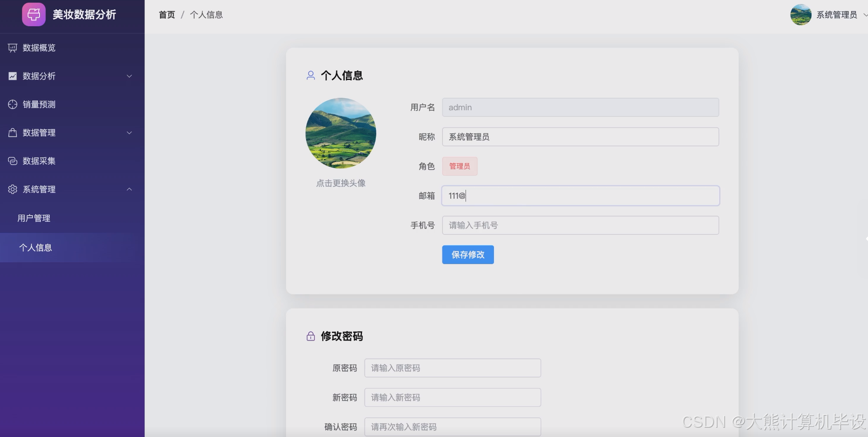Click the person icon beside 个人信息 heading
Image resolution: width=868 pixels, height=437 pixels.
311,75
